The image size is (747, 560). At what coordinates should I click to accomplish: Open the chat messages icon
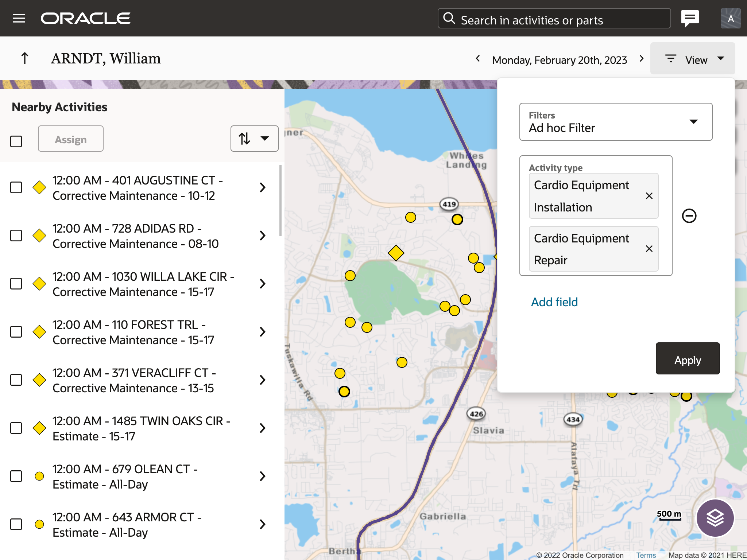(x=690, y=18)
